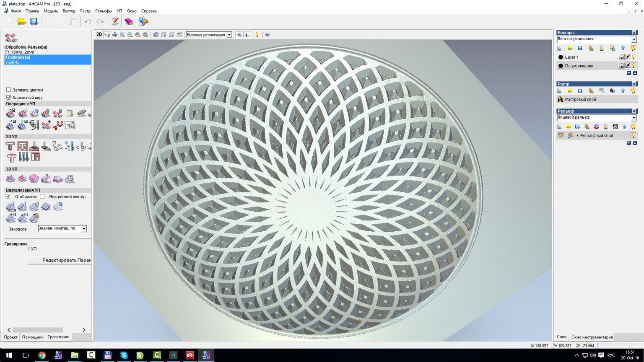Viewport: 644px width, 362px height.
Task: Open the Feature Machining 3D toolpath
Action: click(x=22, y=179)
